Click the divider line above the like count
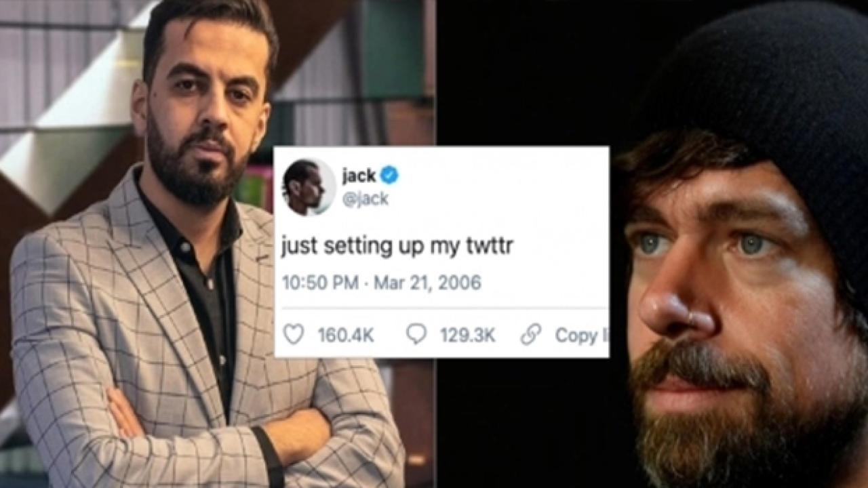 [441, 309]
